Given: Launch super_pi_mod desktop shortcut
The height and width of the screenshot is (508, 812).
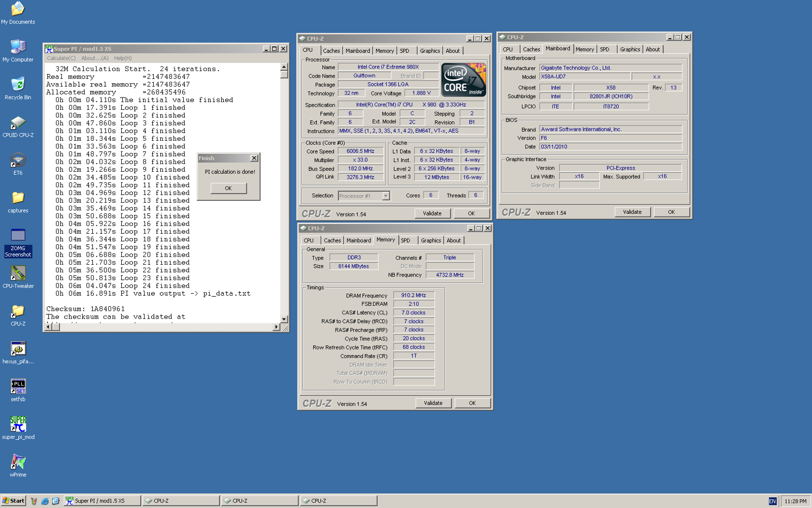Looking at the screenshot, I should [x=18, y=428].
